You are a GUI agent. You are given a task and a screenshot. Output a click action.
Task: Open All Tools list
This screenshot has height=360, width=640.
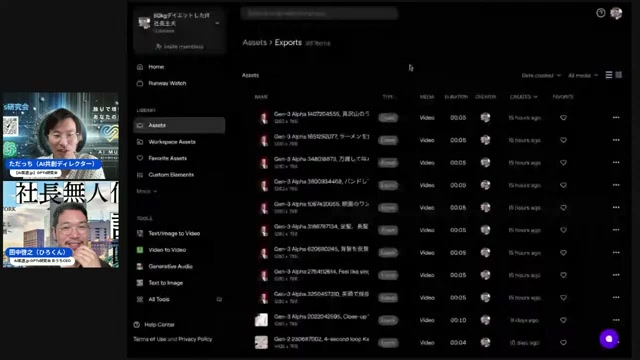[159, 299]
